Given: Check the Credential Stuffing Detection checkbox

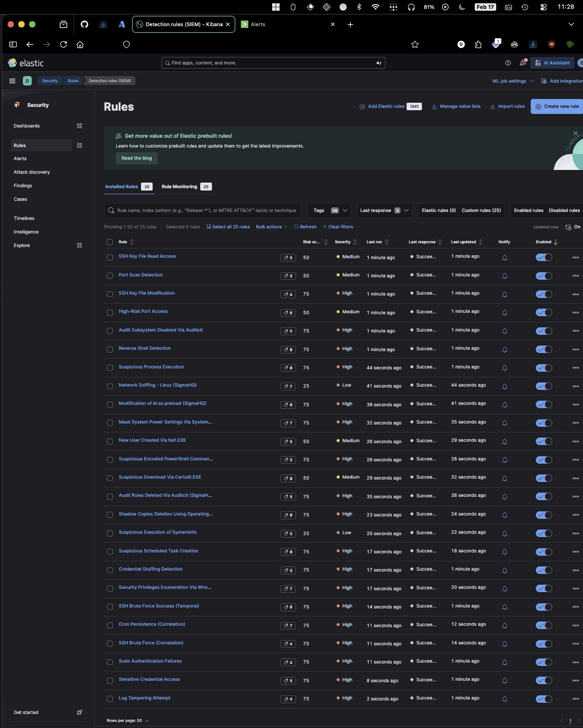Looking at the screenshot, I should point(110,570).
